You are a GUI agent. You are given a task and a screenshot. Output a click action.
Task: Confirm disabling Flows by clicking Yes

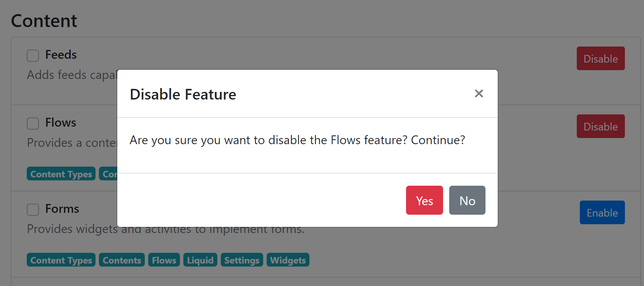point(424,200)
